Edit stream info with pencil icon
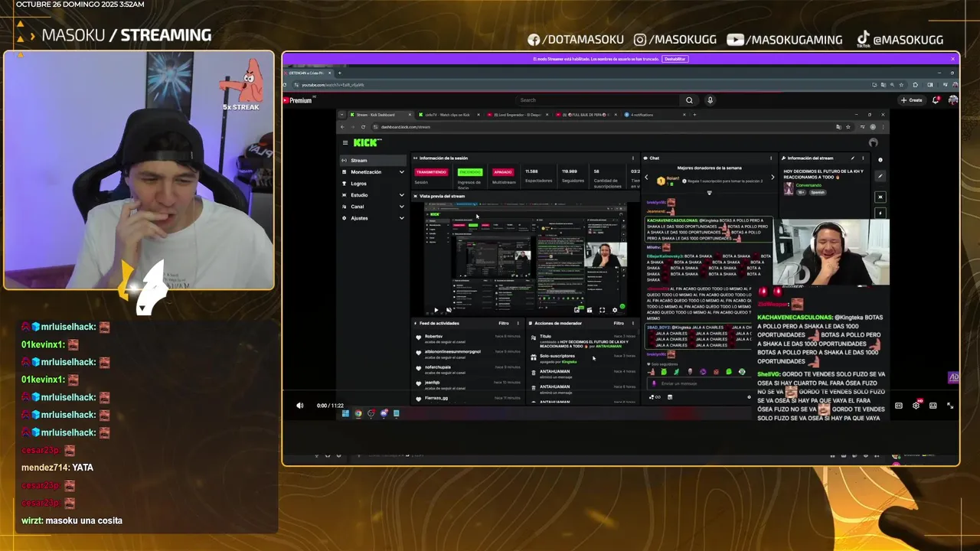 pos(854,158)
